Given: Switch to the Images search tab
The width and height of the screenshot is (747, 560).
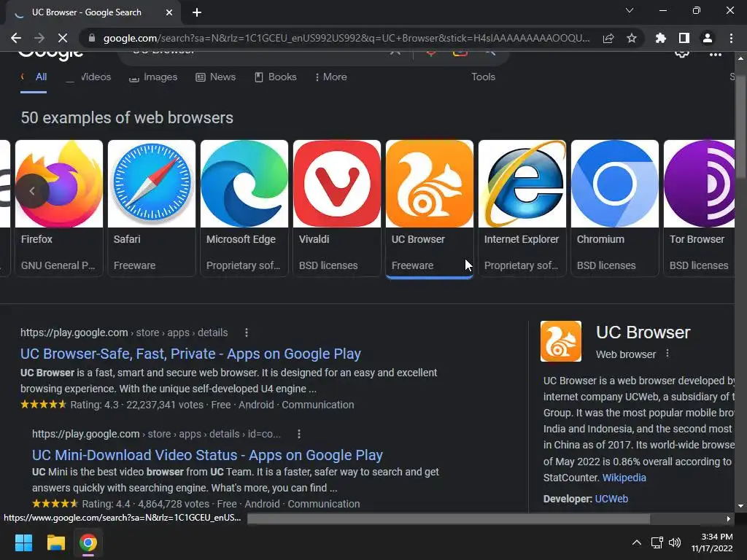Looking at the screenshot, I should tap(153, 77).
